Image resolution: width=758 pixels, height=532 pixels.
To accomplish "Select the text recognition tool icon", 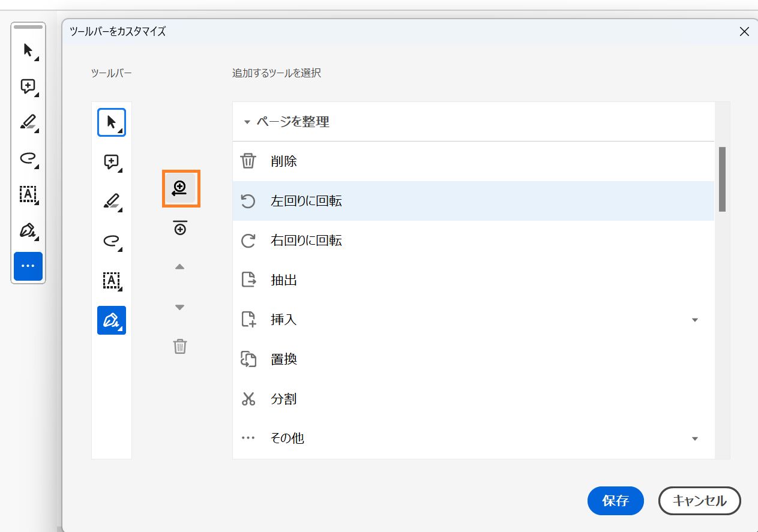I will pyautogui.click(x=28, y=194).
